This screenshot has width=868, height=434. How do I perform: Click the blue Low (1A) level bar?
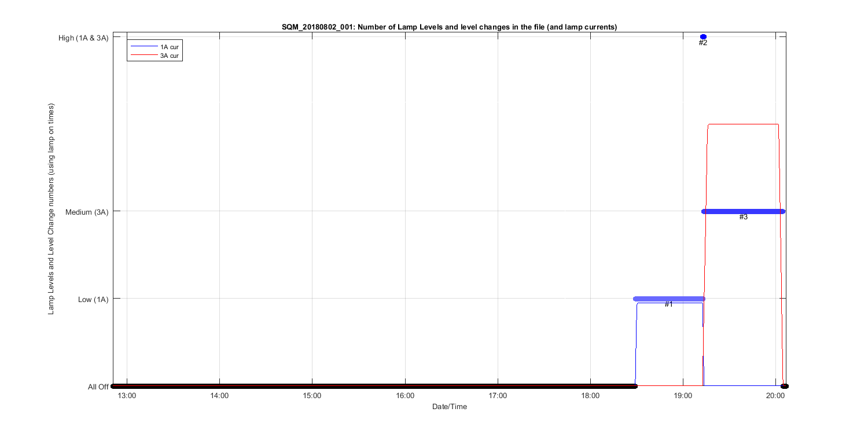pyautogui.click(x=668, y=299)
